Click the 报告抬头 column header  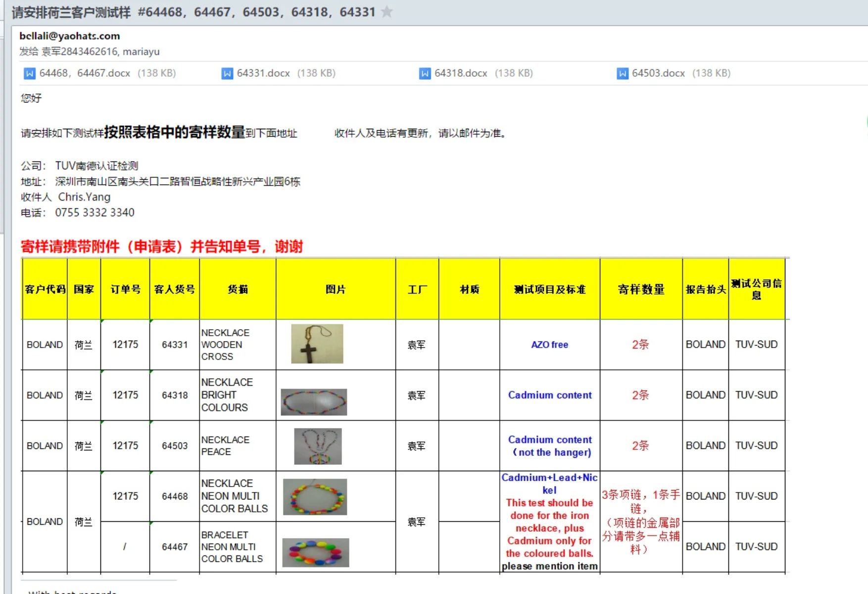pyautogui.click(x=706, y=289)
